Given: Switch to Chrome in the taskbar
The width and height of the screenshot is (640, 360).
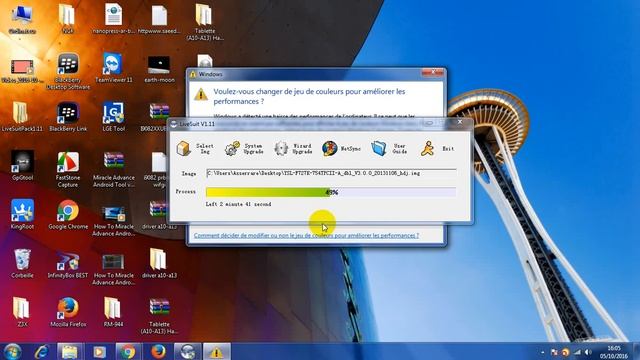Looking at the screenshot, I should point(128,351).
